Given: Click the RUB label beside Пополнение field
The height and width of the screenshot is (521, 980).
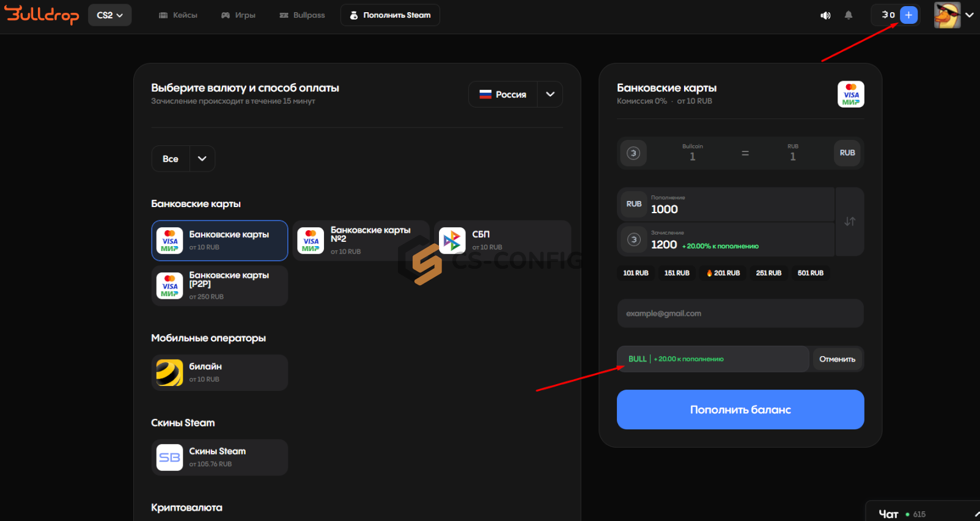Looking at the screenshot, I should pos(634,204).
